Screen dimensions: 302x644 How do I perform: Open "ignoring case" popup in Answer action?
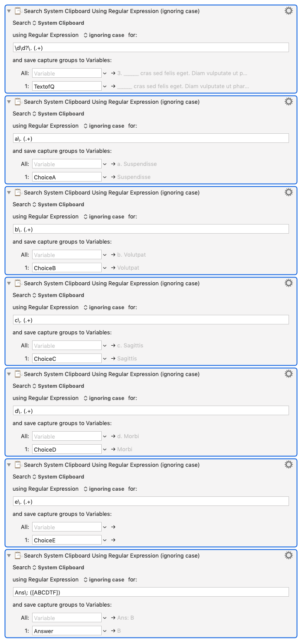click(104, 580)
